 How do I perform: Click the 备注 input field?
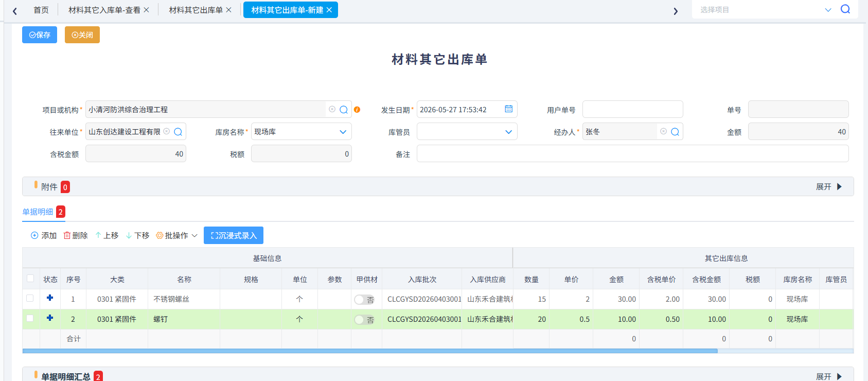coord(633,153)
